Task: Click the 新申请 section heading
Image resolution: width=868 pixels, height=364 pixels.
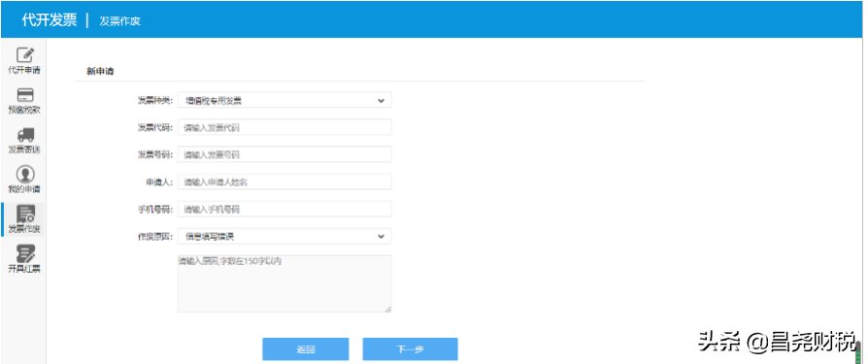Action: 100,71
